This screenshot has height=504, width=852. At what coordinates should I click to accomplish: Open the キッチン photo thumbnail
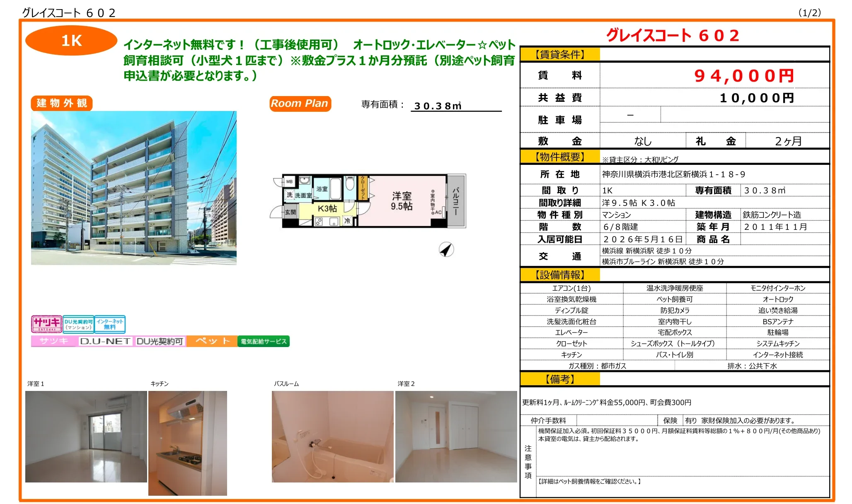click(187, 443)
